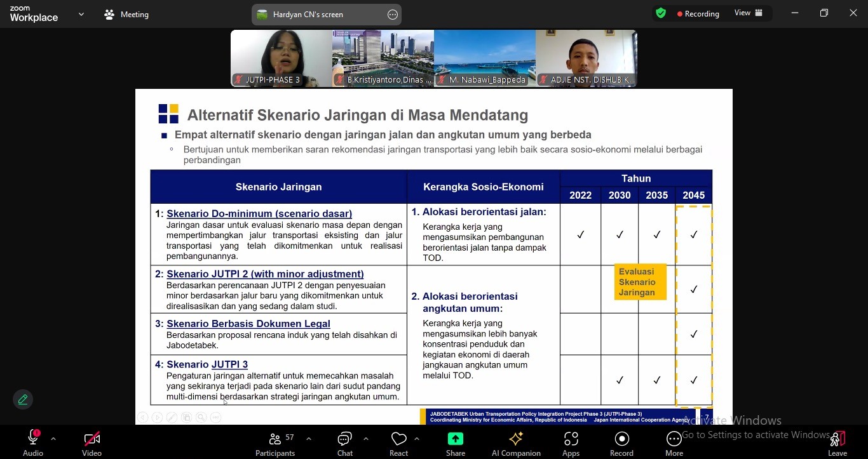Click the 2022 year column header
Image resolution: width=868 pixels, height=459 pixels.
[581, 196]
